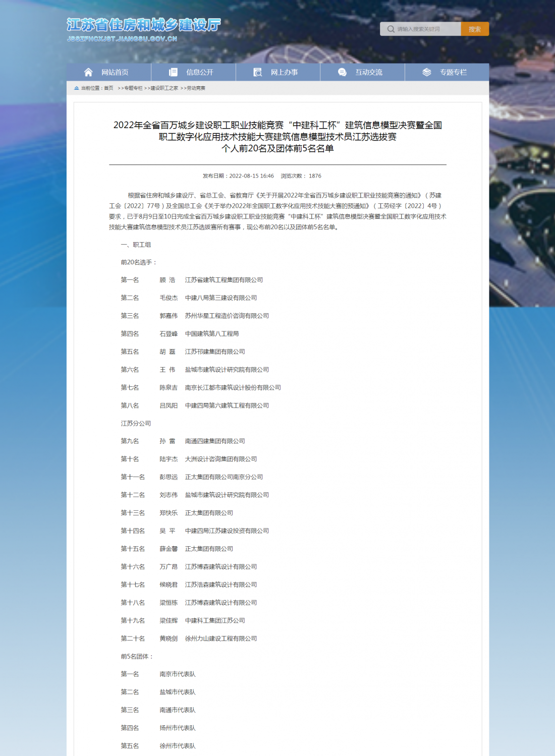The image size is (555, 756).
Task: Focus the 请输入搜索关键词 search field
Action: tap(420, 29)
